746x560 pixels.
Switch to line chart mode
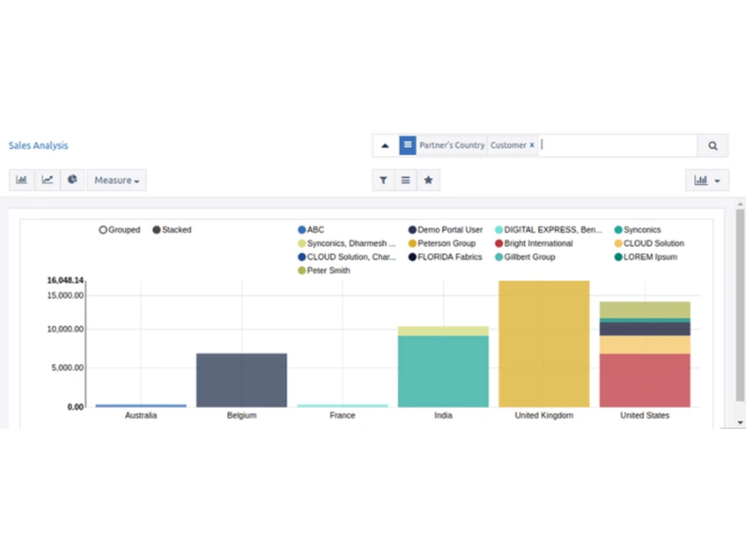click(x=47, y=180)
